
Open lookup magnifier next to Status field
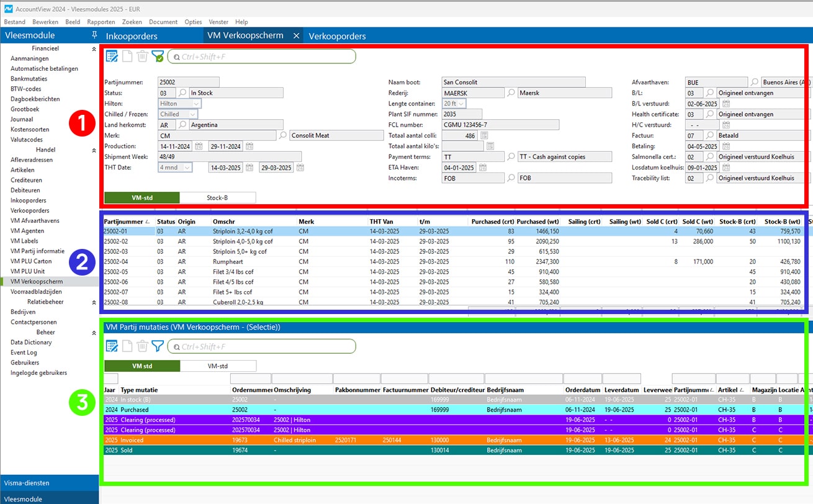tap(182, 93)
